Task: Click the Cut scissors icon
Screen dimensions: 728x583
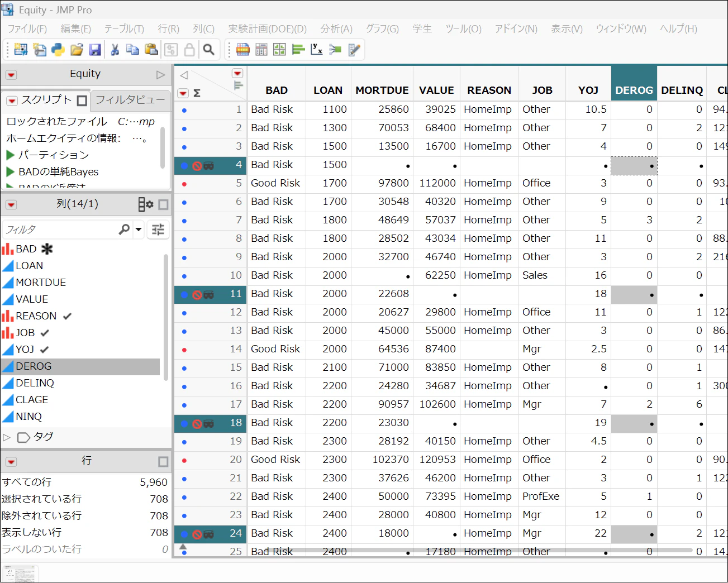Action: (115, 50)
